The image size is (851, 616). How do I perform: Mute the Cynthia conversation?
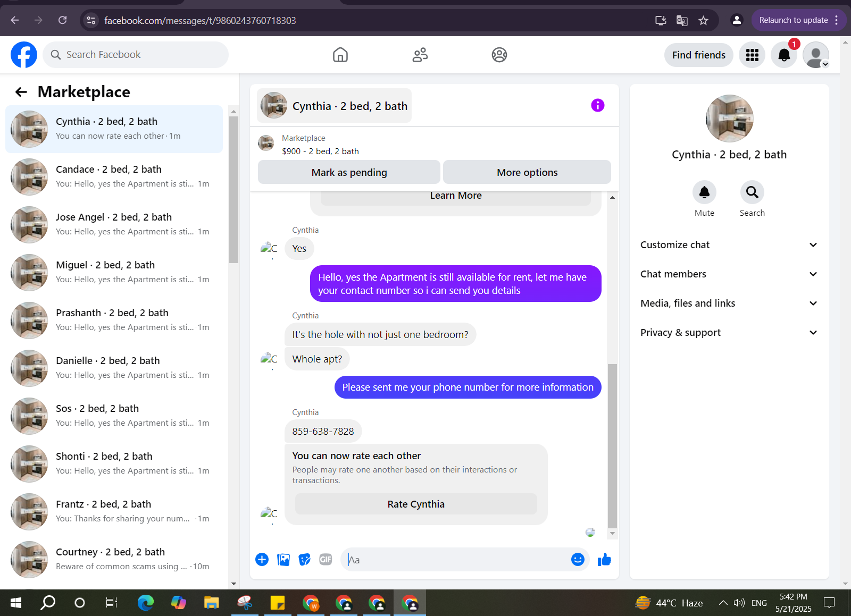(x=704, y=192)
